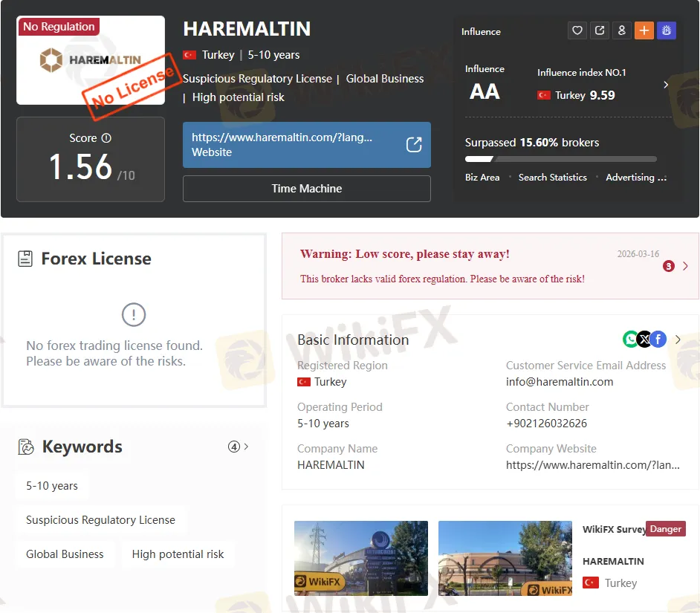Screen dimensions: 700x613
Task: Open the WhatsApp contact icon
Action: [630, 340]
